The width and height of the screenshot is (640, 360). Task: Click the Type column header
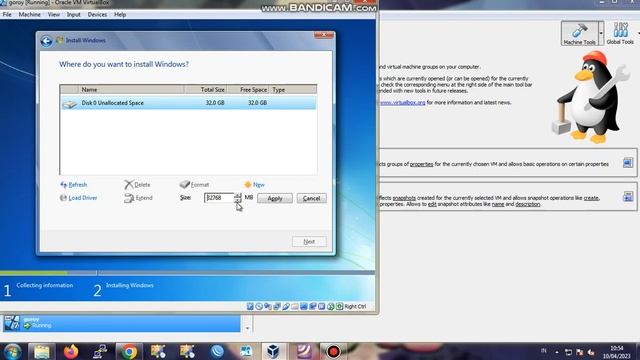coord(293,89)
